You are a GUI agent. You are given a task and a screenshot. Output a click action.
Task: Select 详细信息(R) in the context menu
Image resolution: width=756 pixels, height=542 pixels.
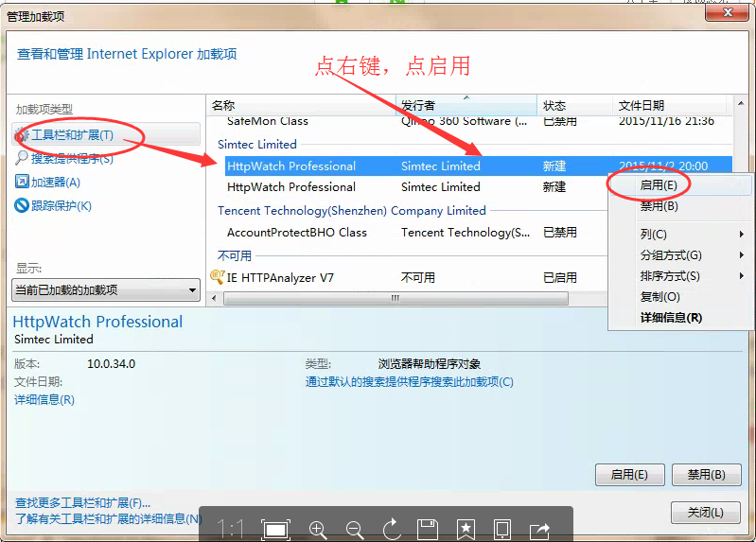(671, 318)
